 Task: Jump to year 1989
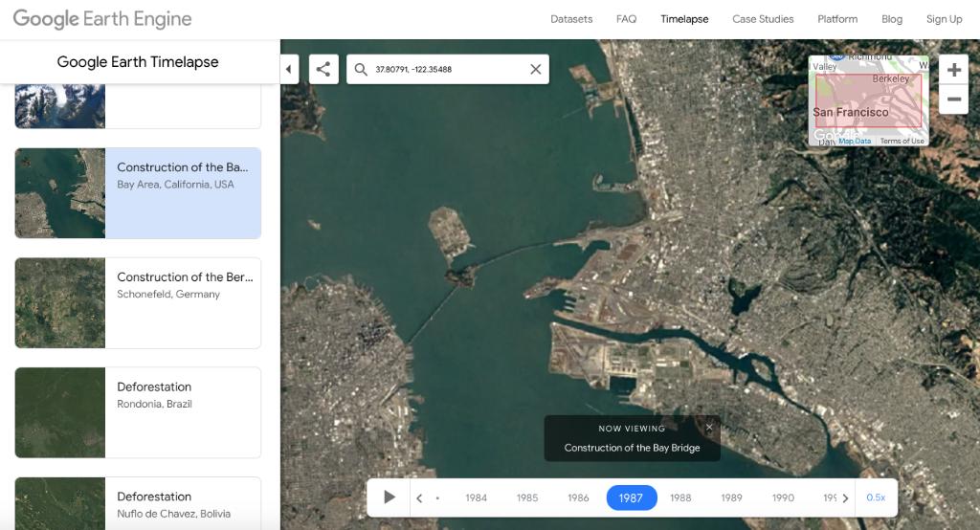732,497
